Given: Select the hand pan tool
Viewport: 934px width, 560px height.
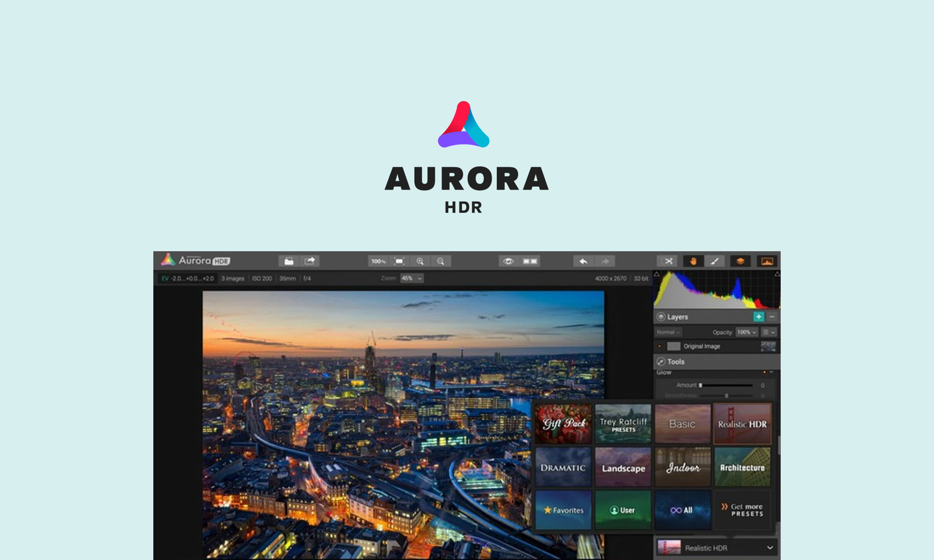Looking at the screenshot, I should [693, 261].
